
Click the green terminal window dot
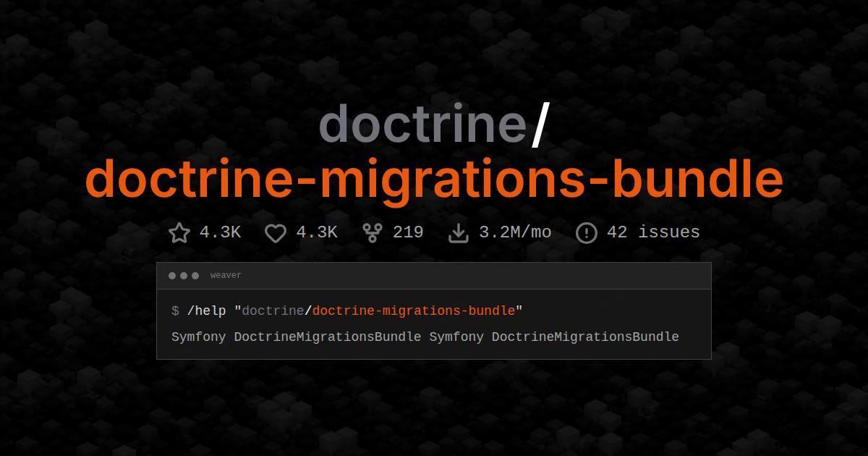point(195,275)
